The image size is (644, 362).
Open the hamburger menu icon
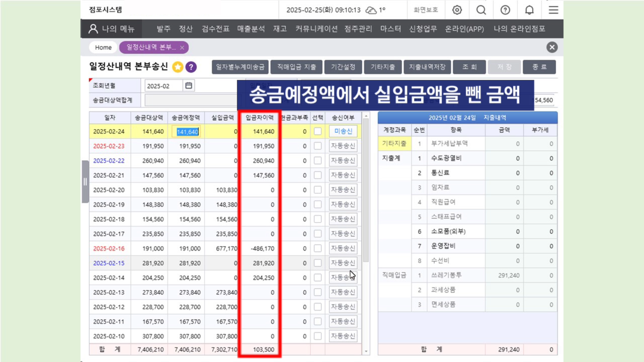(x=553, y=10)
